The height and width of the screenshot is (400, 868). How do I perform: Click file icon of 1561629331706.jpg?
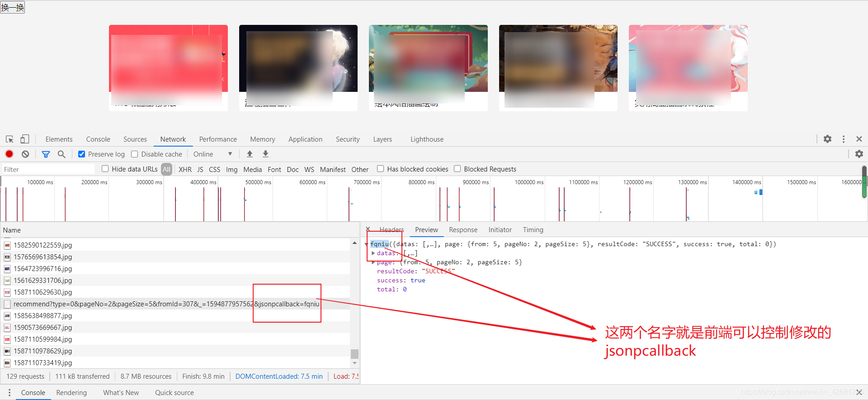point(7,281)
